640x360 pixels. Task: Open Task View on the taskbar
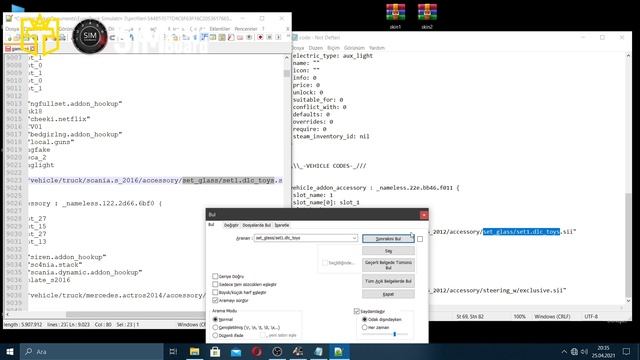click(173, 351)
